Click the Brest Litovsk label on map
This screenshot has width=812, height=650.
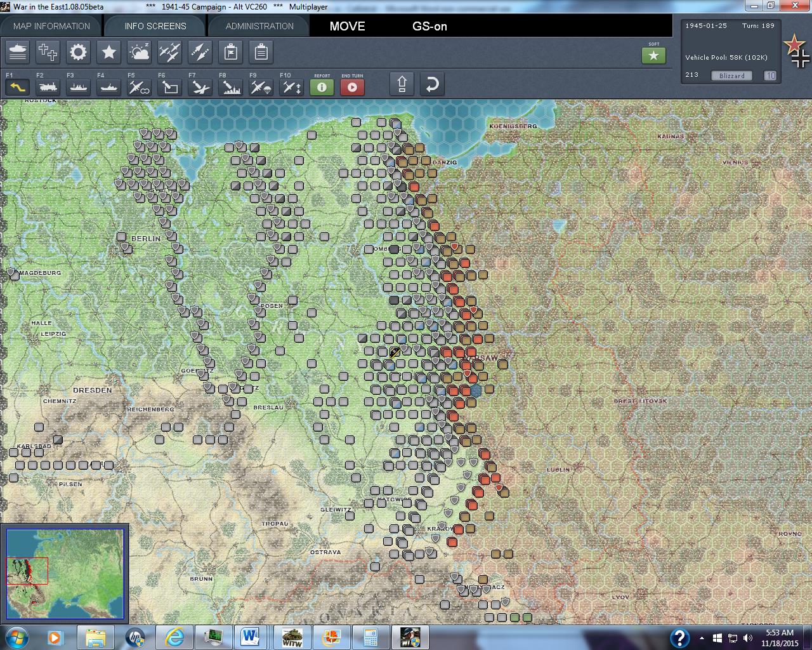pos(640,401)
